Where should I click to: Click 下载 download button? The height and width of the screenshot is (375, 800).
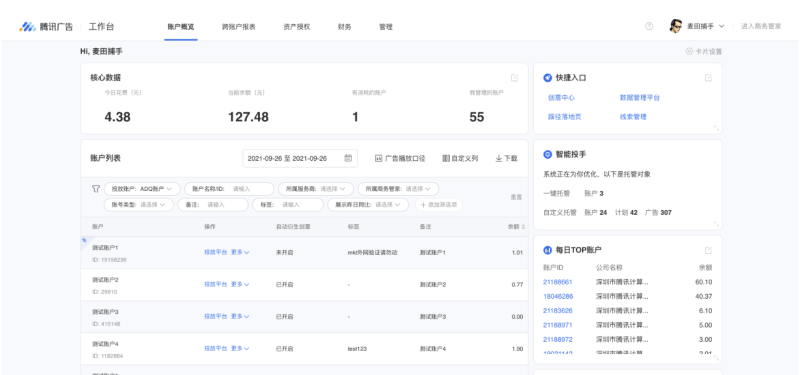tap(506, 158)
